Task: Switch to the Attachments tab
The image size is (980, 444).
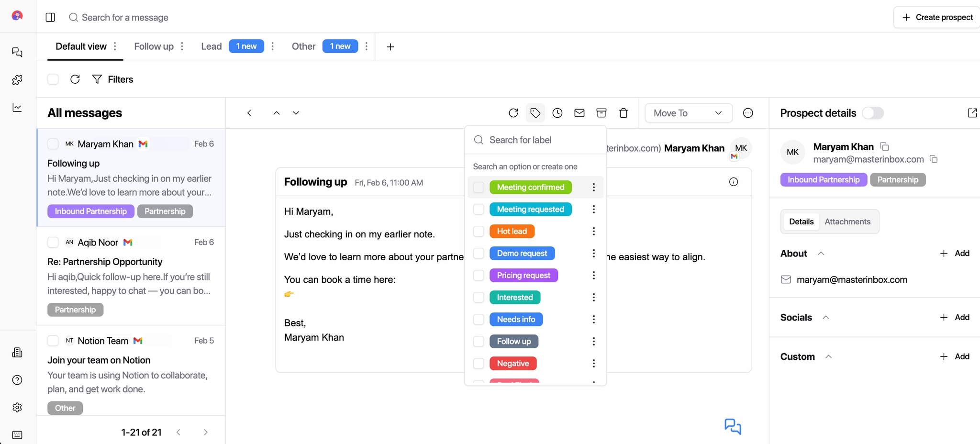Action: pyautogui.click(x=847, y=222)
